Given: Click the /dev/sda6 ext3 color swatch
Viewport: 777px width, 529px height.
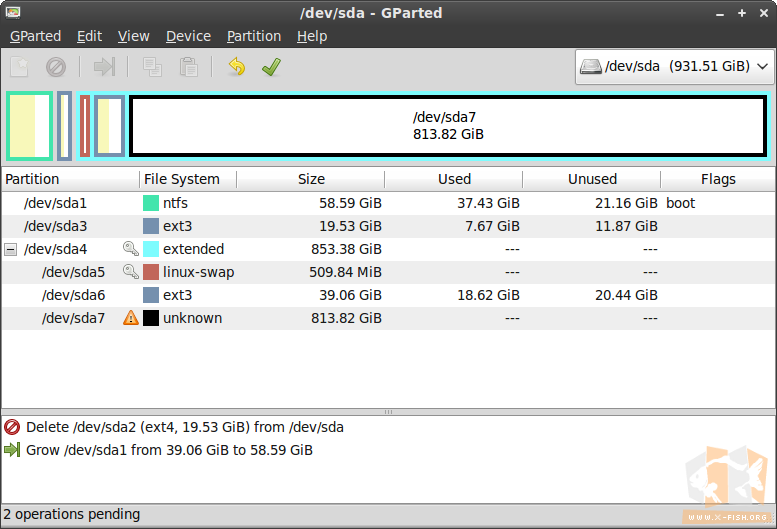Looking at the screenshot, I should [151, 295].
